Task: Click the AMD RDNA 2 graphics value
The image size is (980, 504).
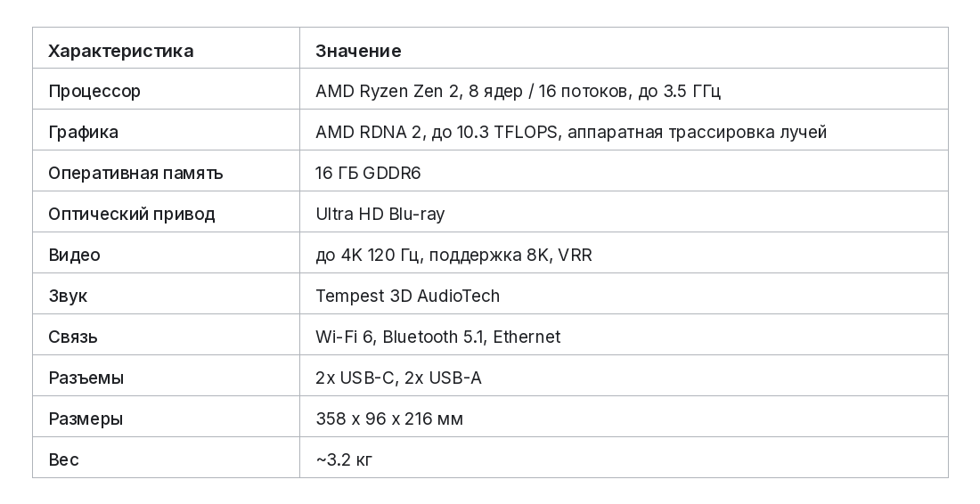Action: [x=571, y=133]
